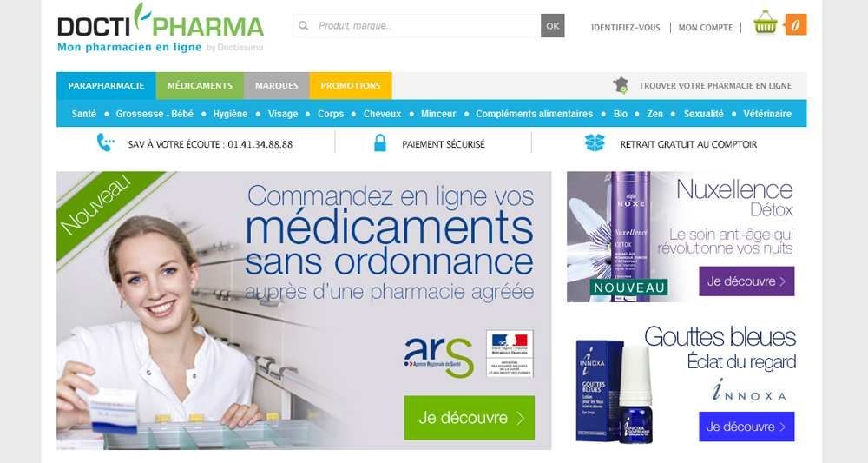Viewport: 868px width, 463px height.
Task: Click the blue padlock secure payment icon
Action: [x=380, y=142]
